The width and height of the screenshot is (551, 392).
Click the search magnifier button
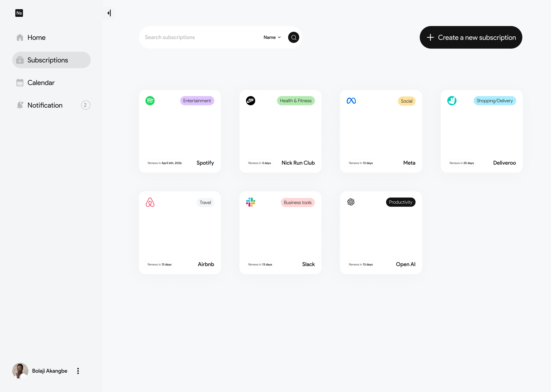point(294,37)
